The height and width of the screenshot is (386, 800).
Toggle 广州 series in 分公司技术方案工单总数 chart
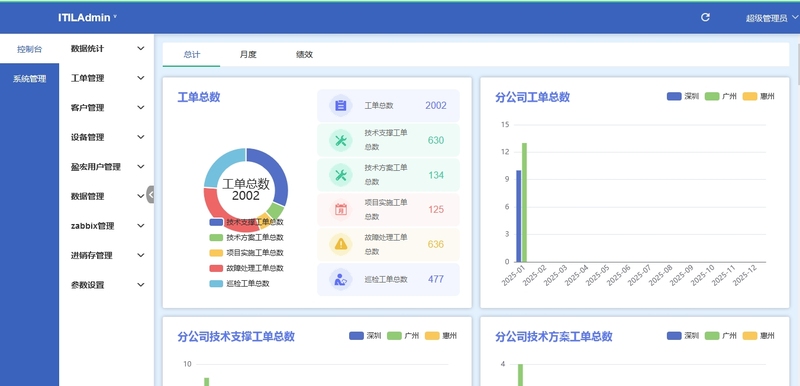click(x=720, y=336)
